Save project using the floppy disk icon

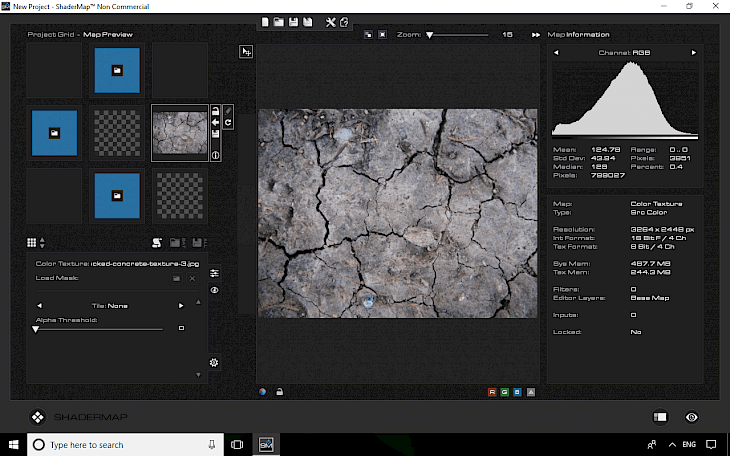293,22
